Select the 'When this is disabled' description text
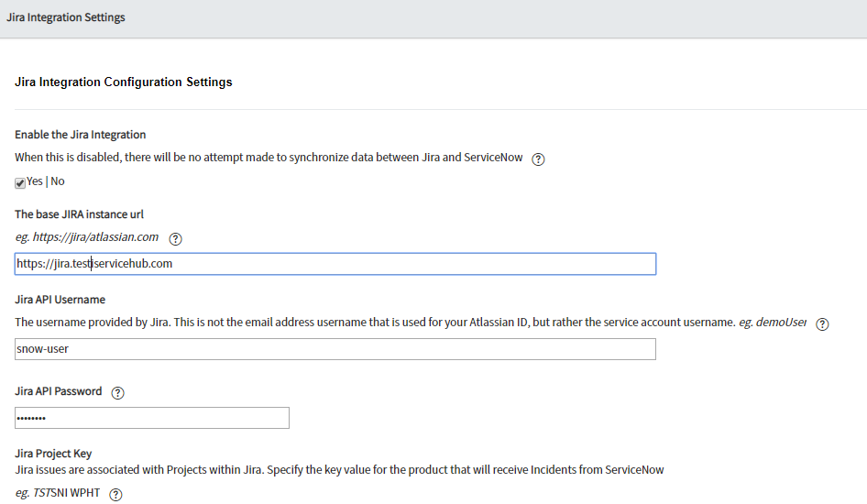867x504 pixels. 269,158
